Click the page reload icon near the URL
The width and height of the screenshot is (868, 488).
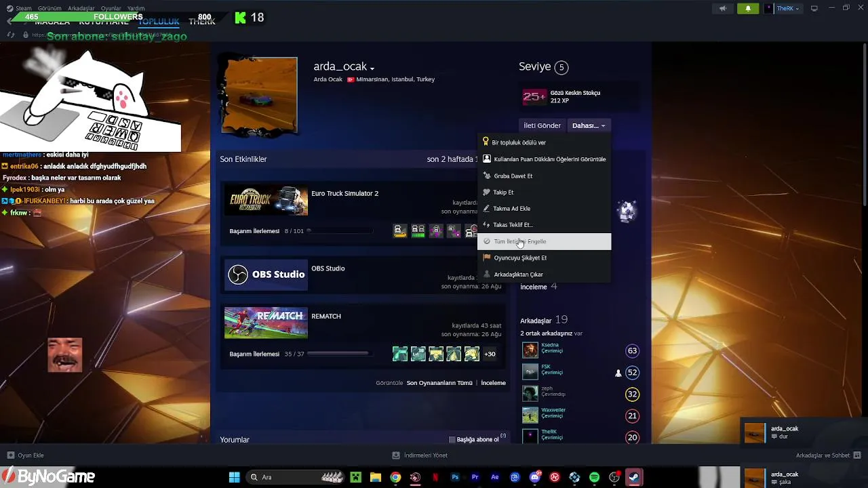coord(11,35)
